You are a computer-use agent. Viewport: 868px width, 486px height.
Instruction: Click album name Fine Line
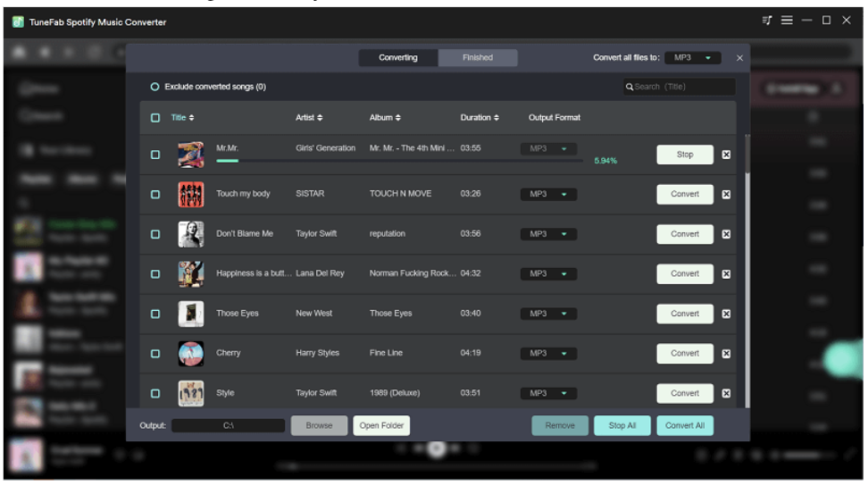click(x=386, y=353)
